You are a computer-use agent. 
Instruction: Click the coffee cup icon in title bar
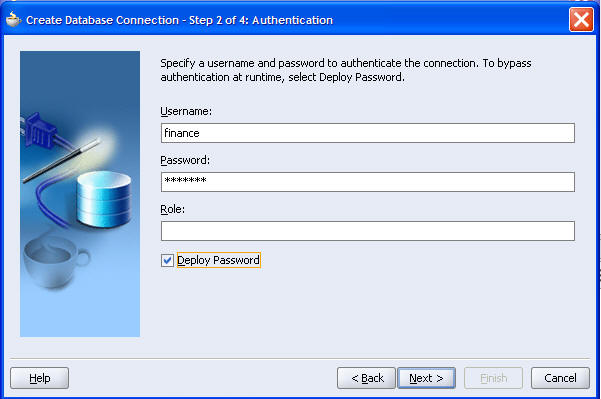[13, 19]
